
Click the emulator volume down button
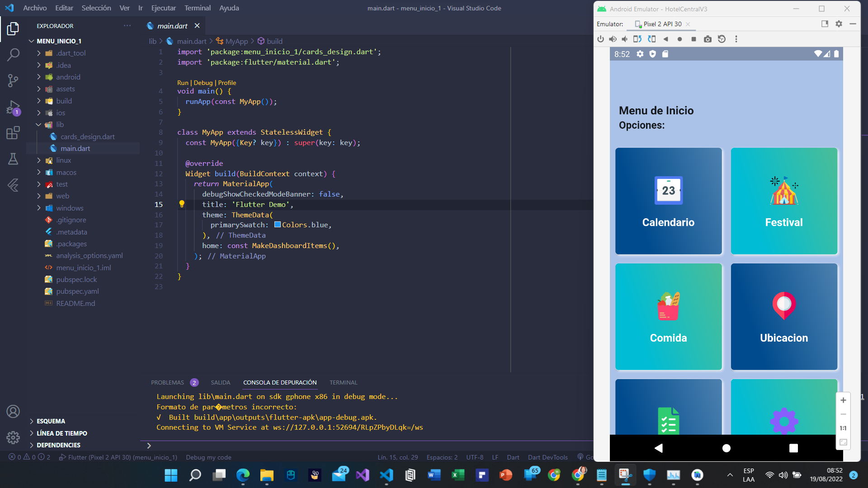tap(625, 39)
